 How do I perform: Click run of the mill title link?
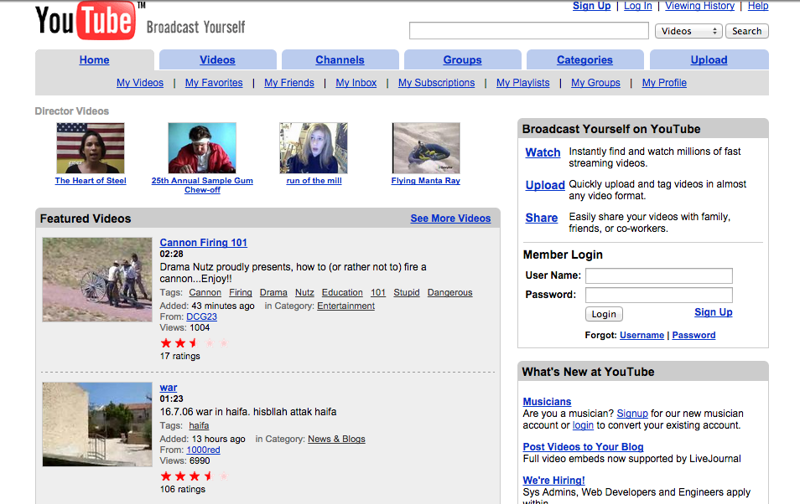point(314,181)
